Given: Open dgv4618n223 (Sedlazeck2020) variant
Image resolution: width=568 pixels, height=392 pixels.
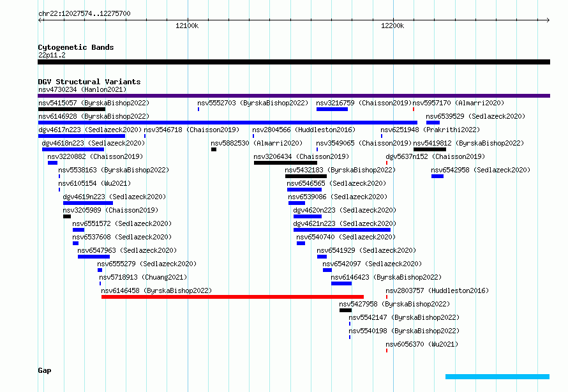Looking at the screenshot, I should tap(93, 143).
